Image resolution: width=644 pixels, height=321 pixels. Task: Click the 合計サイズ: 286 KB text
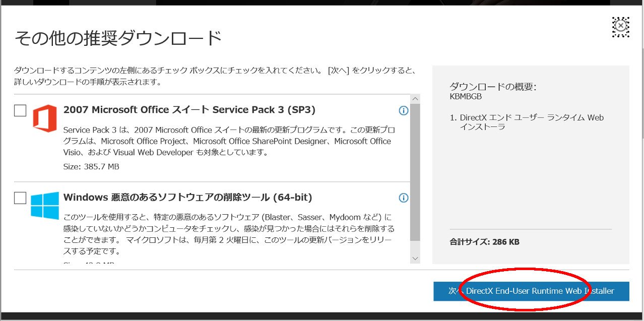[484, 242]
